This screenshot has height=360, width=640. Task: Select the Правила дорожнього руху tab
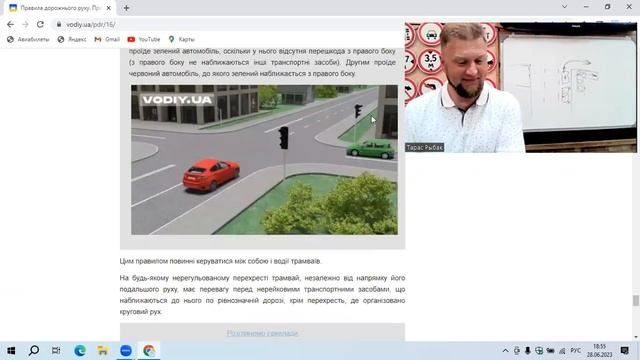click(x=60, y=8)
